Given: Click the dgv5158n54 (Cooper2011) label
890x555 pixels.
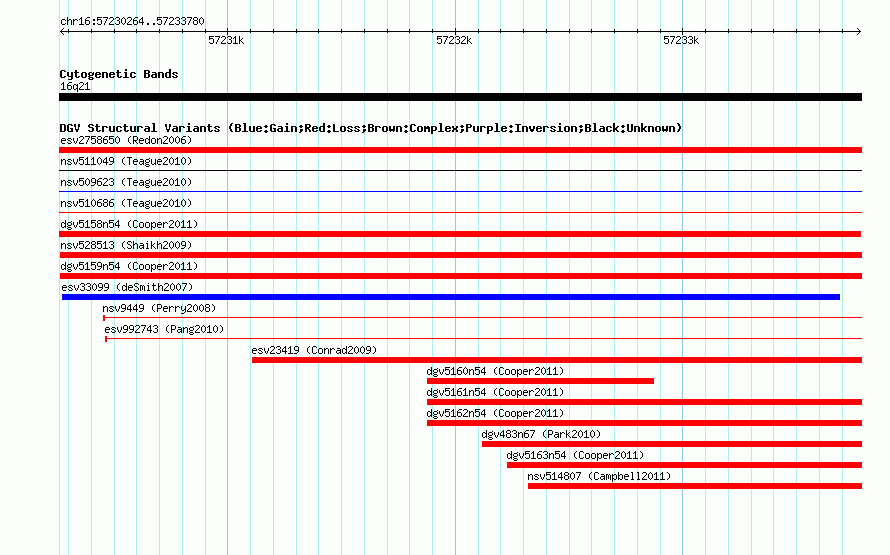Looking at the screenshot, I should (x=129, y=224).
